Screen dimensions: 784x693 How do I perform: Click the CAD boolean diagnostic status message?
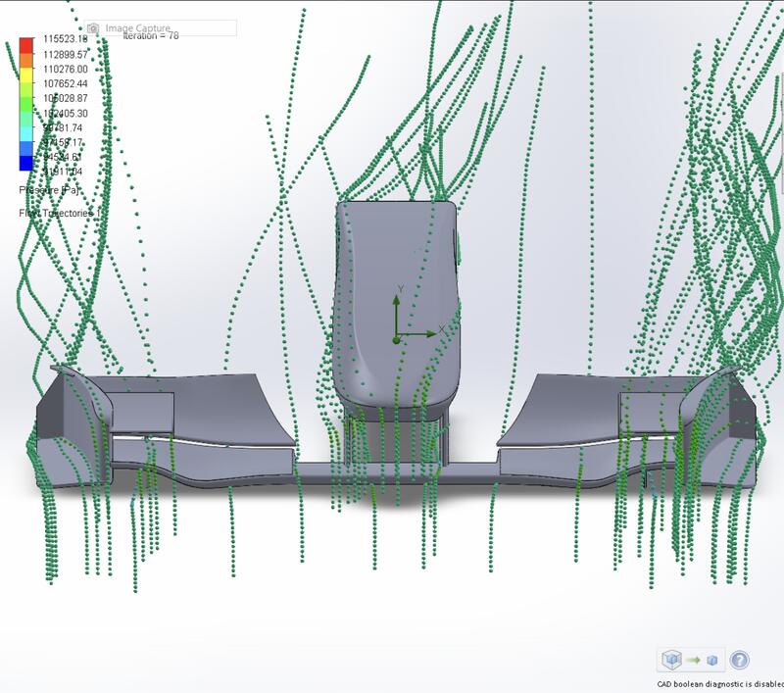[x=720, y=684]
